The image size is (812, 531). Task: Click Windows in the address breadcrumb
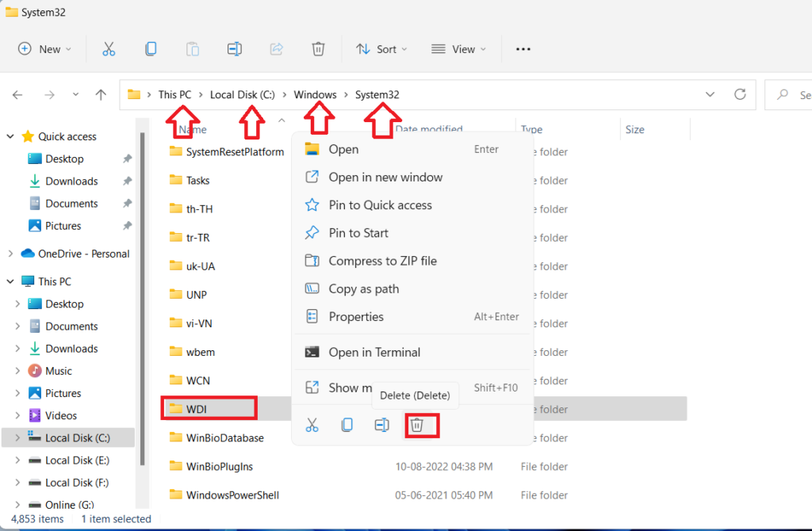point(315,95)
